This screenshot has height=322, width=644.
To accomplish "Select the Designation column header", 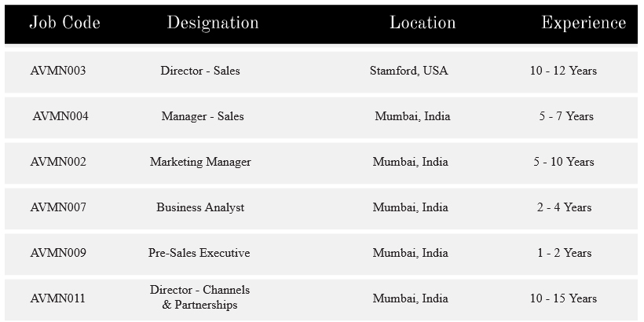I will (x=213, y=23).
